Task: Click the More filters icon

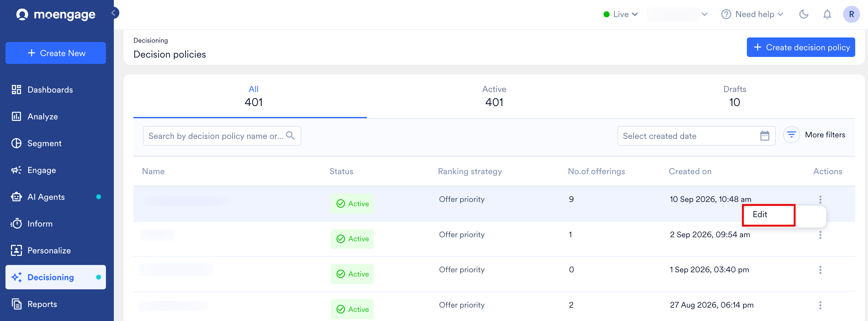Action: pos(791,135)
